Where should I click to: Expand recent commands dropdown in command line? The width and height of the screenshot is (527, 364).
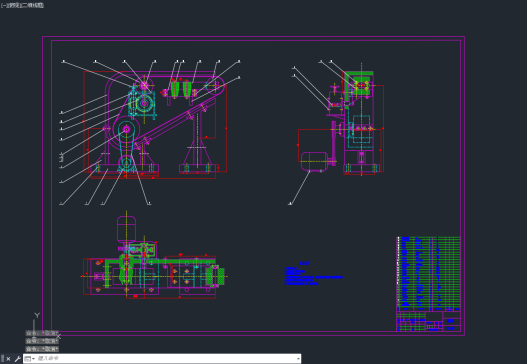point(30,359)
